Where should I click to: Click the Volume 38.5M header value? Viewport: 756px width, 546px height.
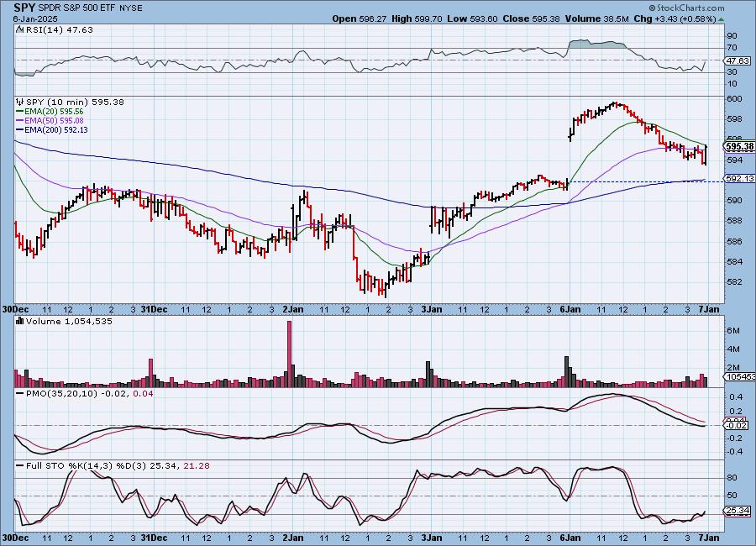(596, 18)
